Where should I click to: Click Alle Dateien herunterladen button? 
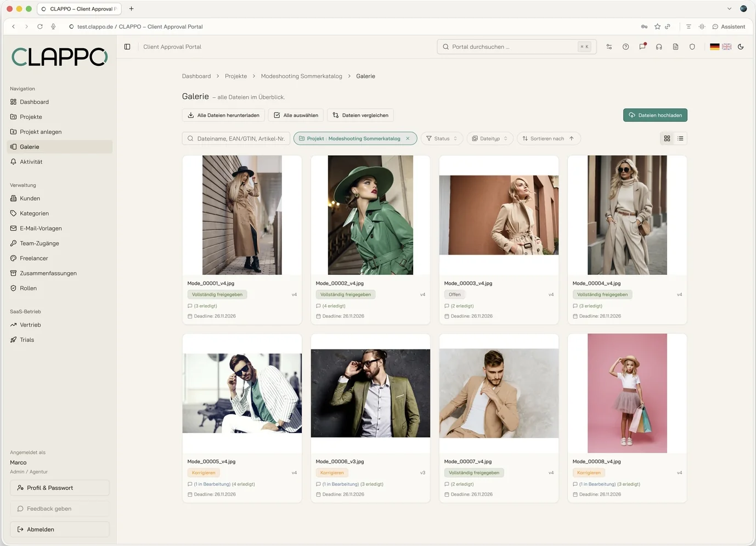click(x=223, y=115)
